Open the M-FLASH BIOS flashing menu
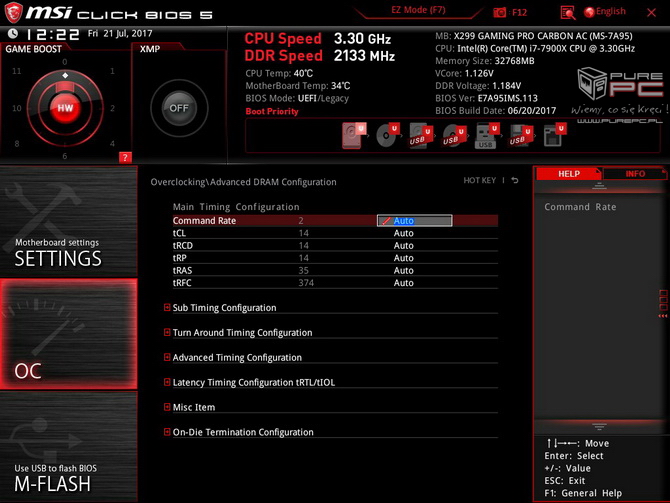The height and width of the screenshot is (503, 670). 68,447
